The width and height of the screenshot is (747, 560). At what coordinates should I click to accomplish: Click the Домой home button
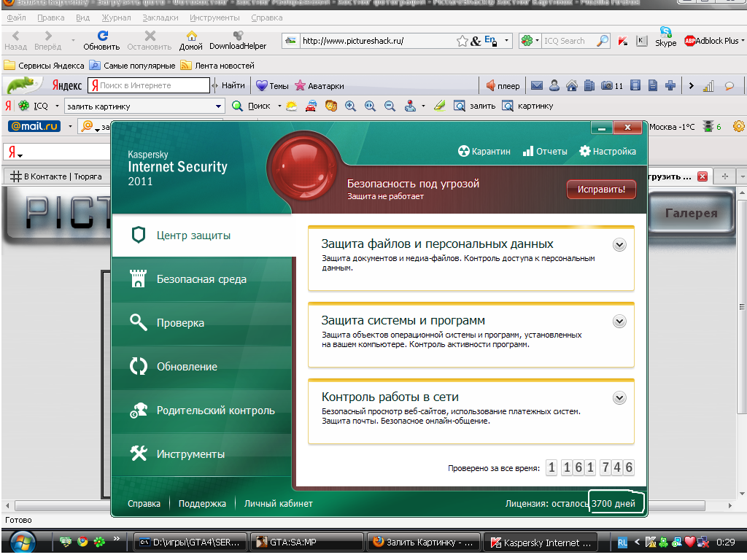191,41
